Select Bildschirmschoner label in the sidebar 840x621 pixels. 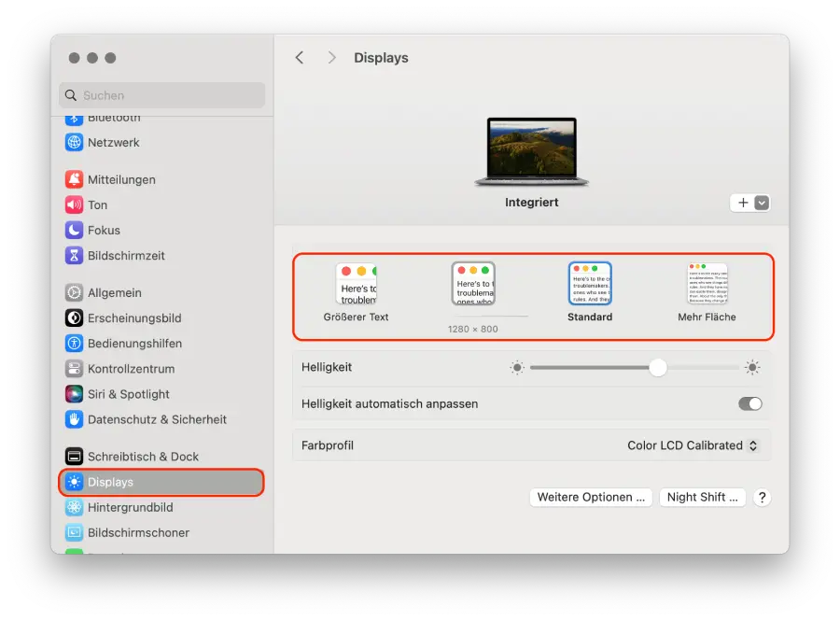(x=139, y=532)
